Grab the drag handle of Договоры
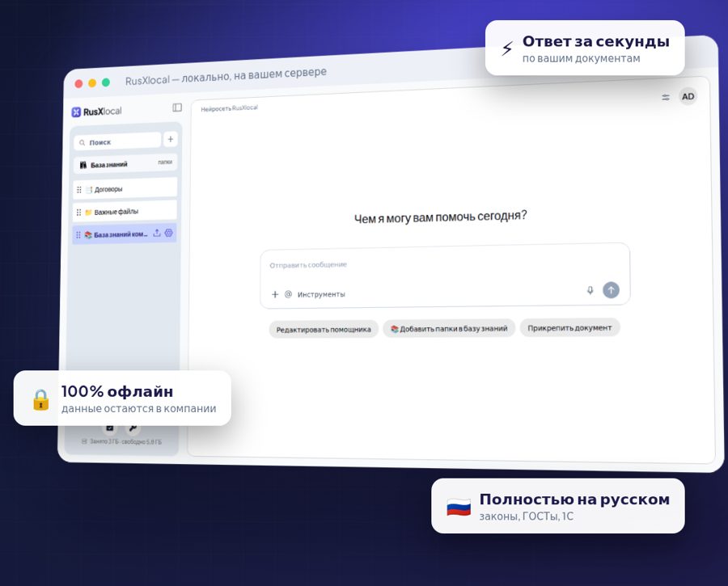This screenshot has width=728, height=586. click(x=79, y=190)
